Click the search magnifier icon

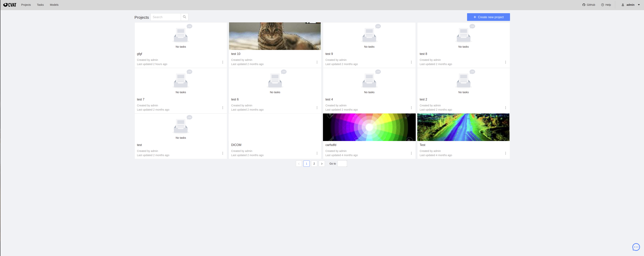coord(184,17)
